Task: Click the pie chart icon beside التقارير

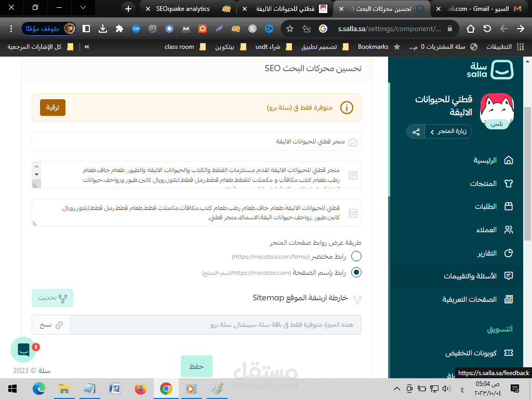Action: 509,253
